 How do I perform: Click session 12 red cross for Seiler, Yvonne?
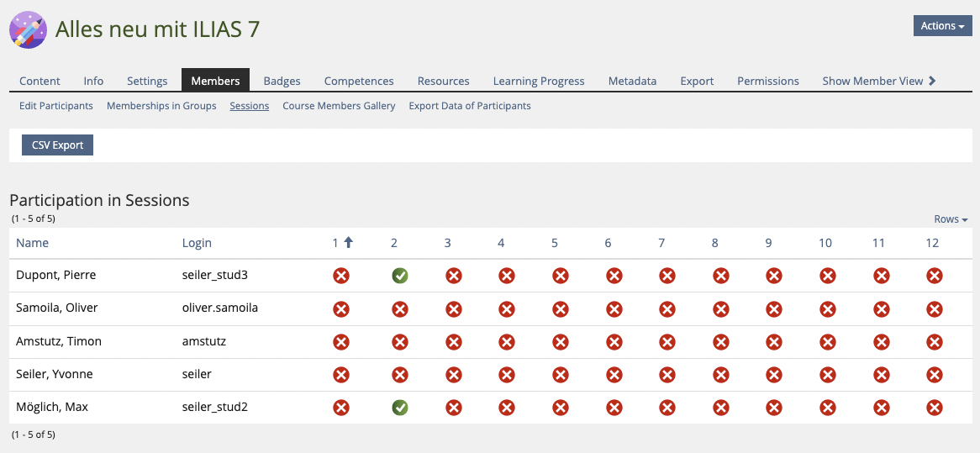[x=934, y=375]
